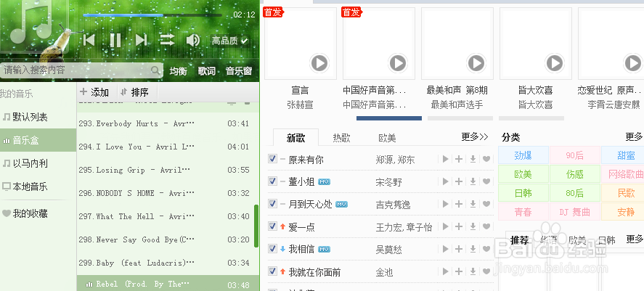Viewport: 644px width, 291px height.
Task: Uncheck the 我相信 checkbox
Action: tap(272, 249)
